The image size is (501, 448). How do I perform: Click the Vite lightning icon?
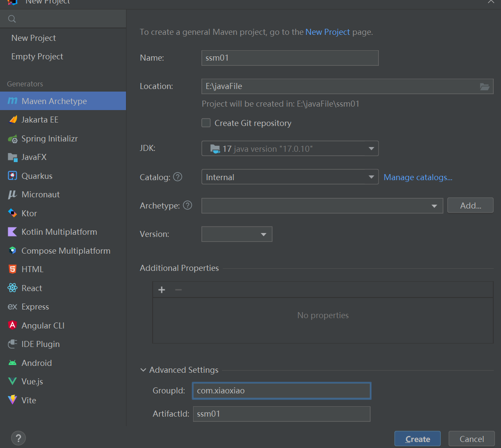tap(12, 400)
